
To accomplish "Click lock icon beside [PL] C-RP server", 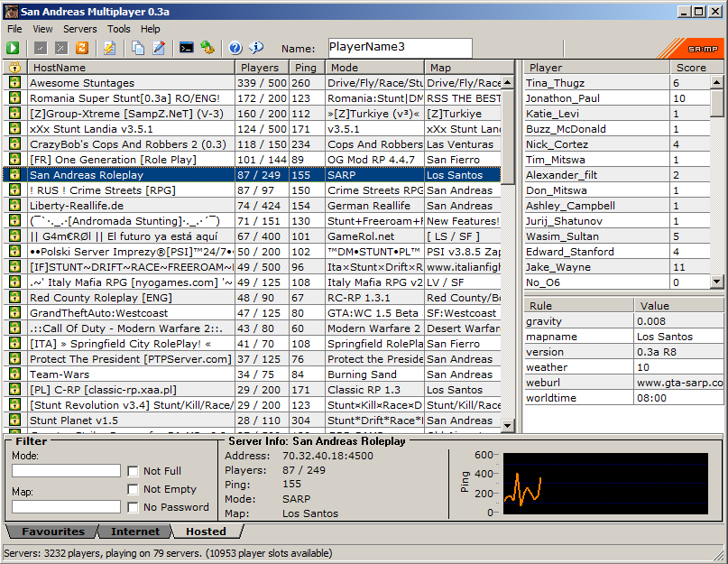I will tap(14, 389).
